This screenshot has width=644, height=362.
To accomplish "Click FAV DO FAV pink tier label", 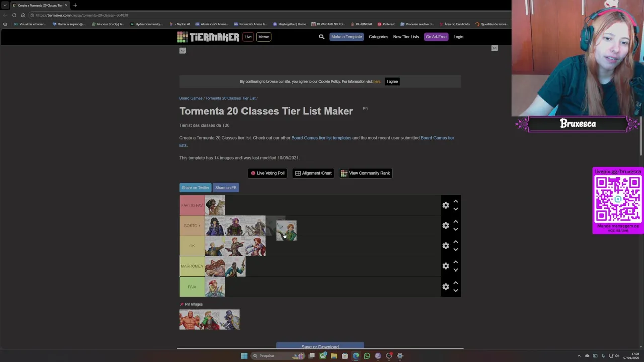I will tap(192, 205).
